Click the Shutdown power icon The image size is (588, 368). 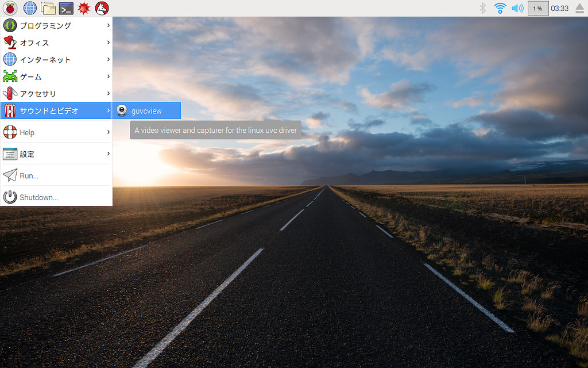tap(10, 197)
